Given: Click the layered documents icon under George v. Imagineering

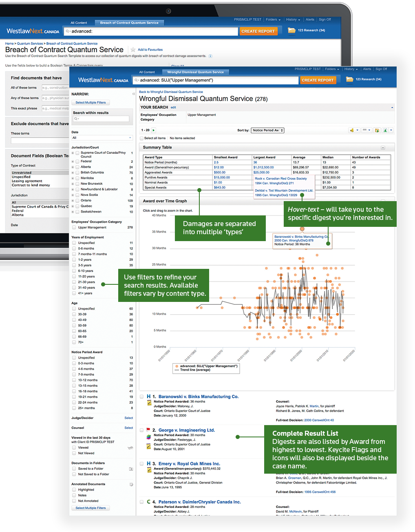Looking at the screenshot, I should point(149,437).
